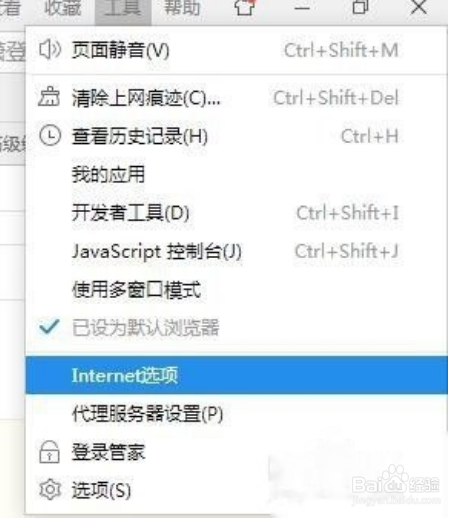Open 登录管家 entry
The width and height of the screenshot is (469, 518).
(236, 452)
